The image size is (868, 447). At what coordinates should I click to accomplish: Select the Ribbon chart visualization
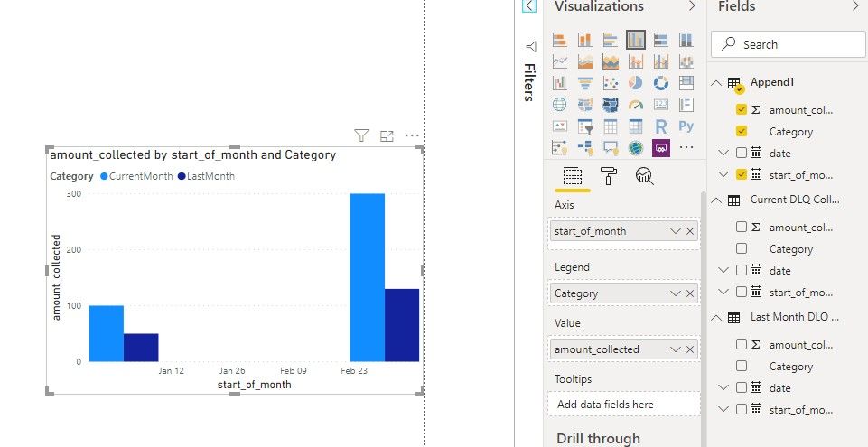tap(686, 61)
